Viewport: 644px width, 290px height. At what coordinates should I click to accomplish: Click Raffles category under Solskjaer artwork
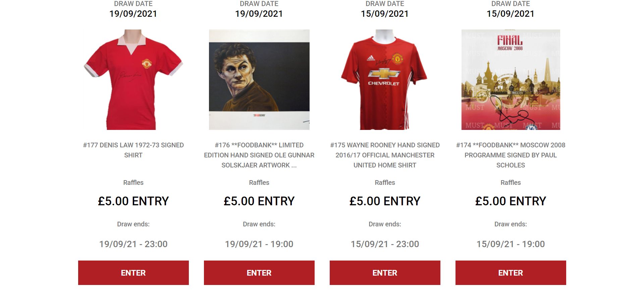click(x=259, y=183)
